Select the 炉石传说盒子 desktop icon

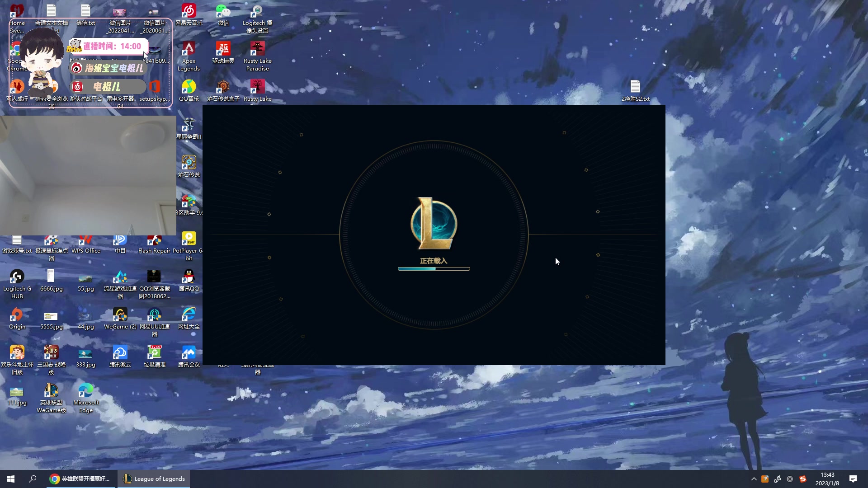point(223,91)
